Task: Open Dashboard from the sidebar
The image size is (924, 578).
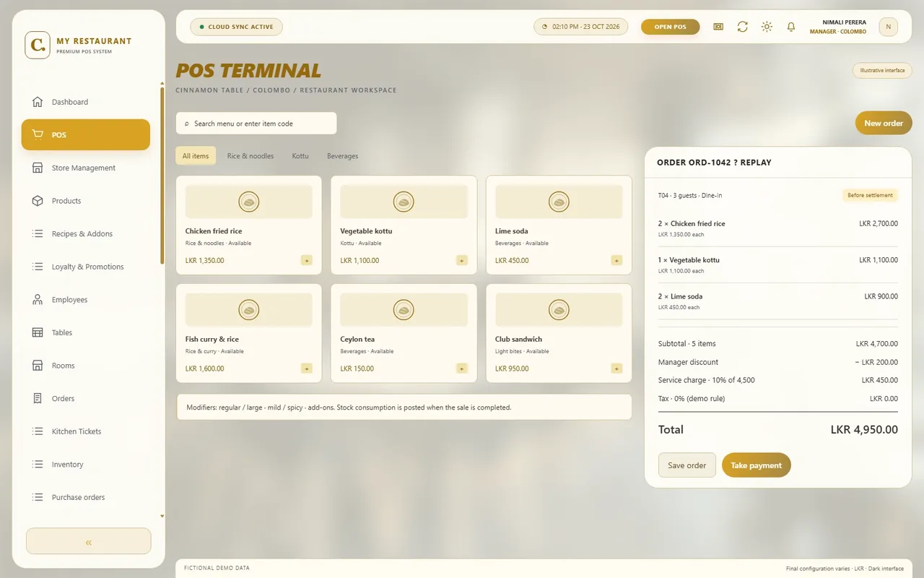Action: coord(86,102)
